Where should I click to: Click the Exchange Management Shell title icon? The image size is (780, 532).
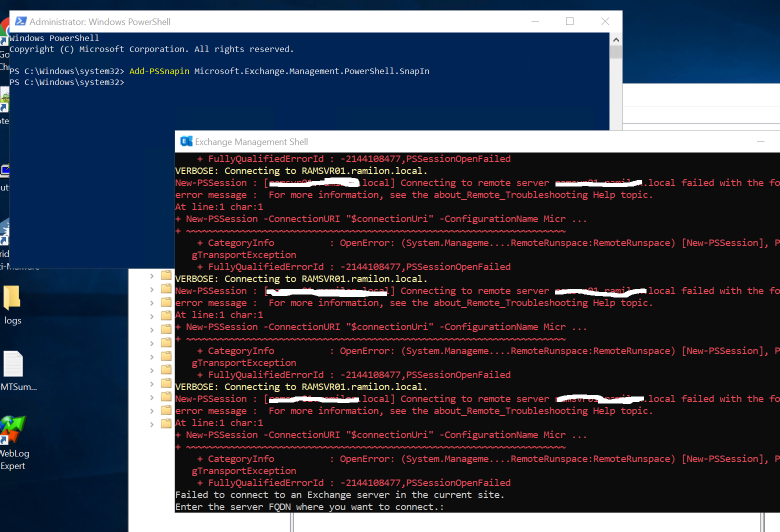point(186,141)
